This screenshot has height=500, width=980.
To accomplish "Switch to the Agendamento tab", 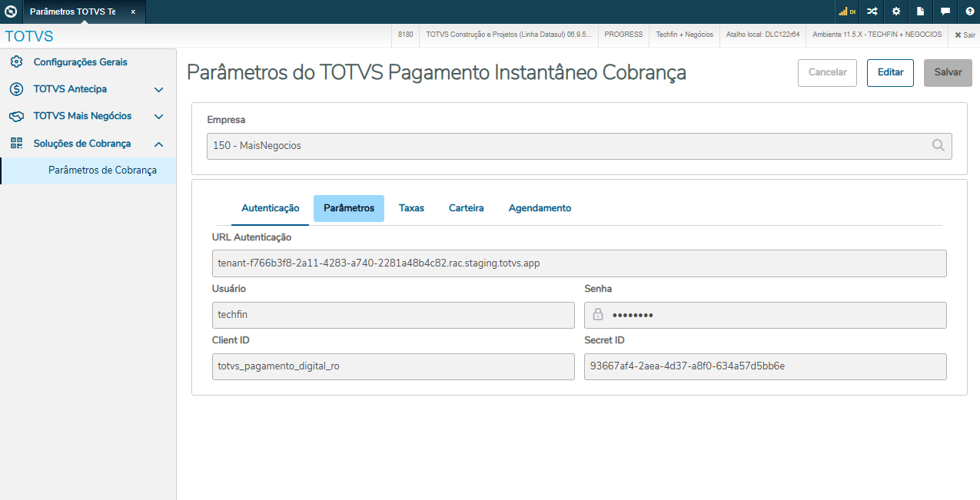I will (540, 208).
